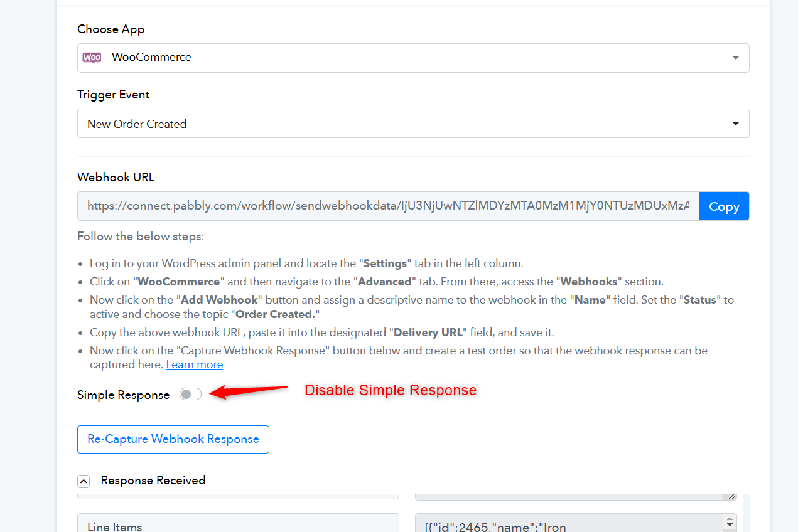Click the 'Webhook URL' label
Image resolution: width=798 pixels, height=532 pixels.
point(116,178)
